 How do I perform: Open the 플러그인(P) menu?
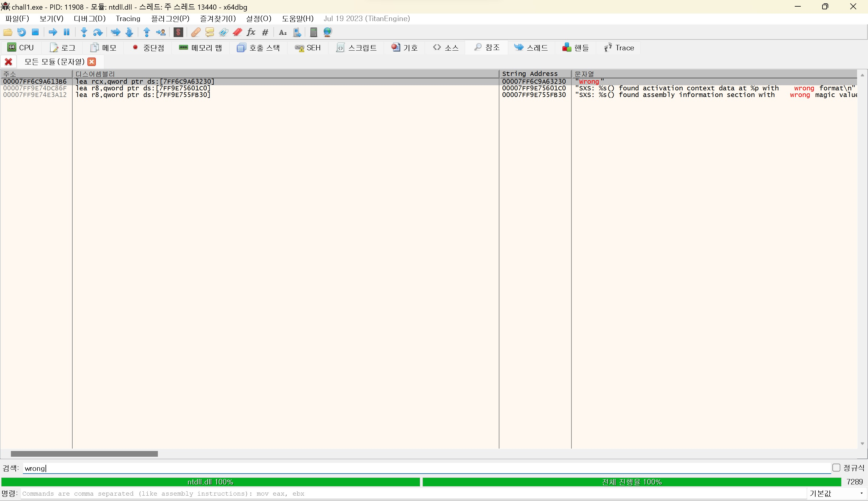point(170,19)
